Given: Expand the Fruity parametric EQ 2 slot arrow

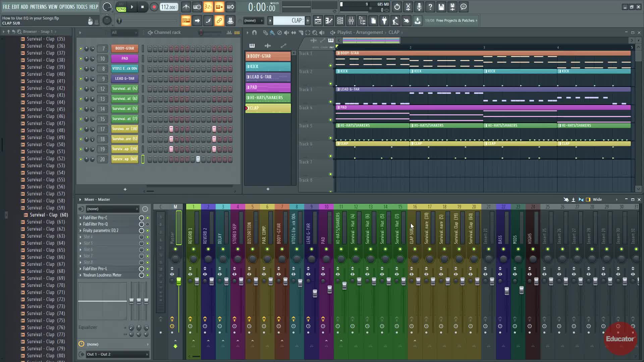Looking at the screenshot, I should [80, 231].
